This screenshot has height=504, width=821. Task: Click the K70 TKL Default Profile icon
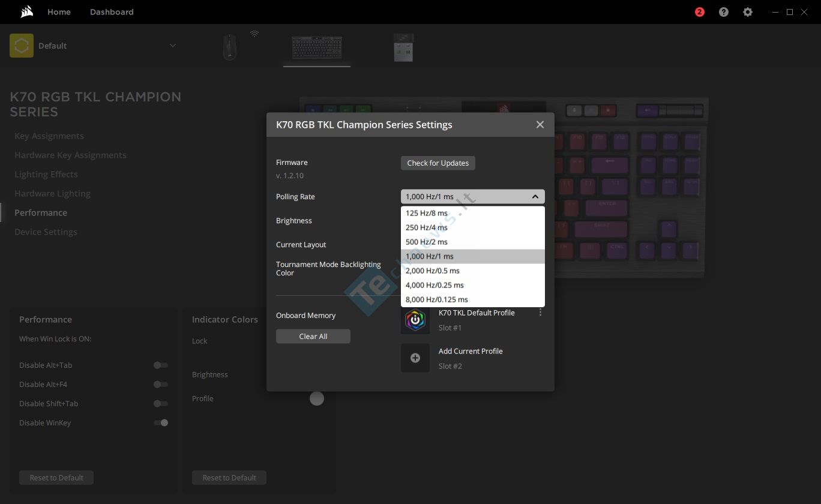coord(415,320)
